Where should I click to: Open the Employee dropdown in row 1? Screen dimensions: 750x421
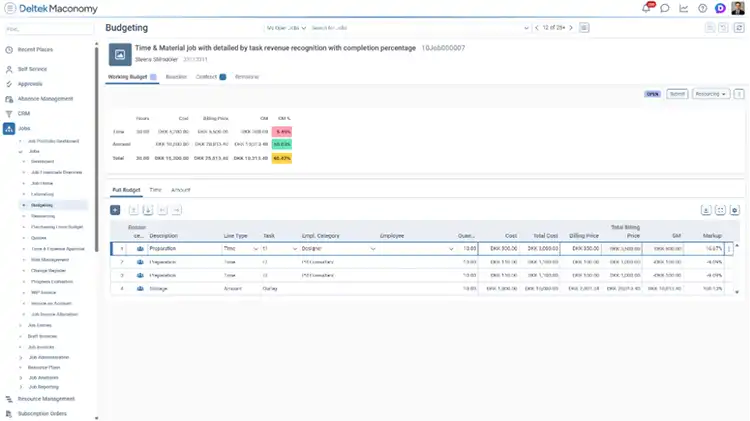[x=451, y=249]
